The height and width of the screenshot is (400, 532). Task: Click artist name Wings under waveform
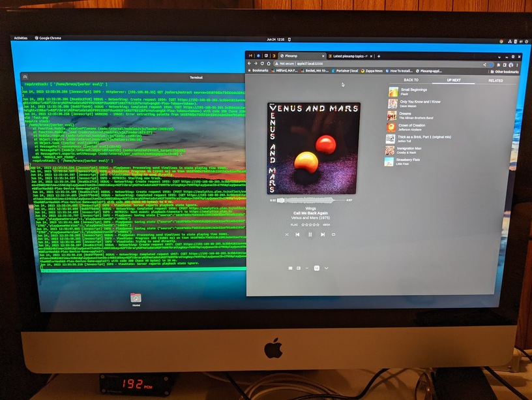point(310,209)
